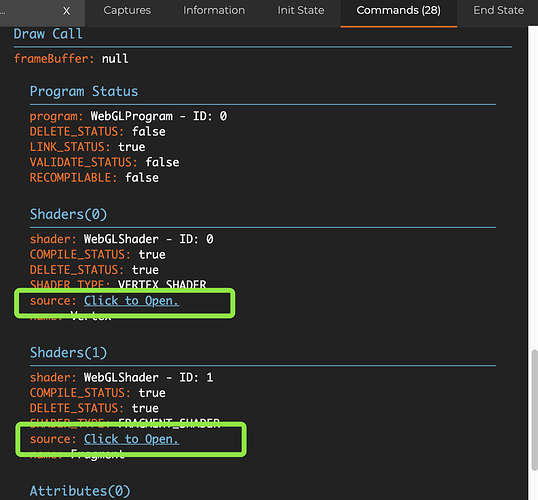
Task: Close the panel with the X button
Action: pos(66,11)
